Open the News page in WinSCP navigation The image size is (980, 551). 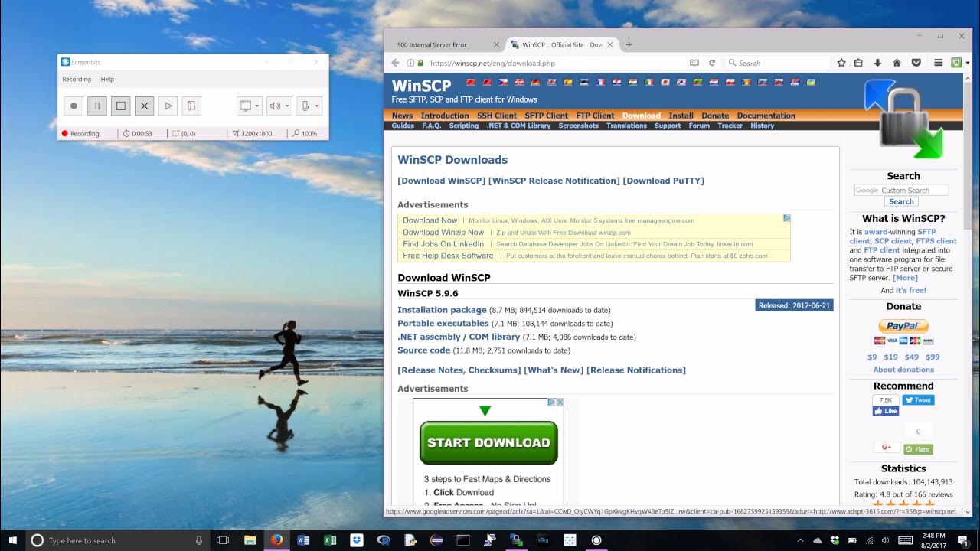coord(402,116)
